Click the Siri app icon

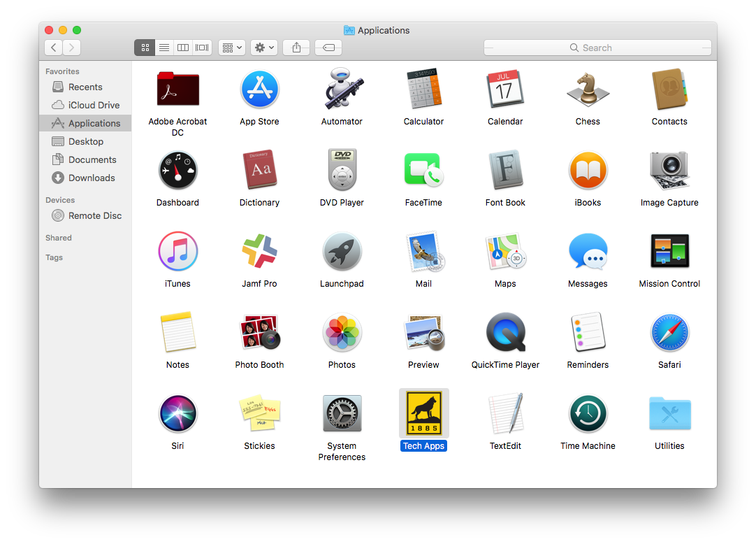[178, 414]
